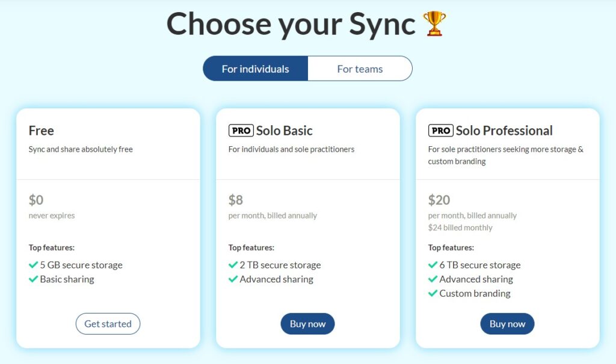616x364 pixels.
Task: Click the $8 price on Solo Basic
Action: (236, 200)
